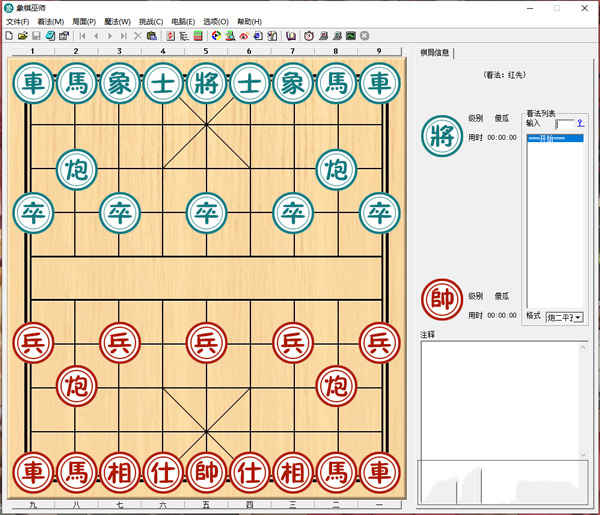Screen dimensions: 600x515
Task: Select the red 車 on file 一
Action: 380,473
